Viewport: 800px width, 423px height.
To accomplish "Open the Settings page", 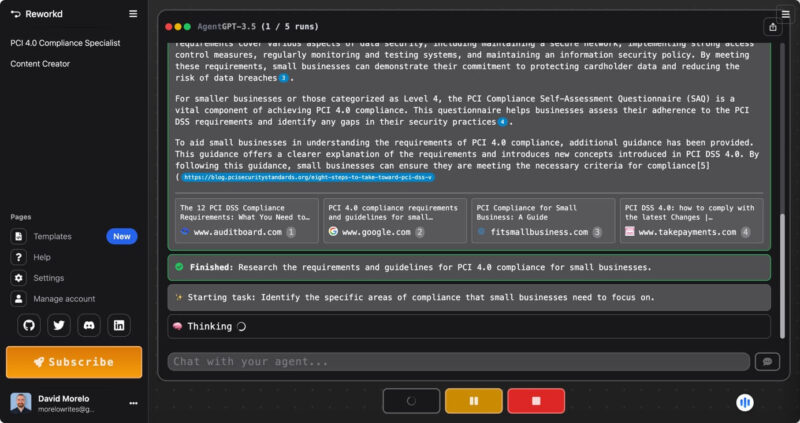I will click(x=48, y=278).
